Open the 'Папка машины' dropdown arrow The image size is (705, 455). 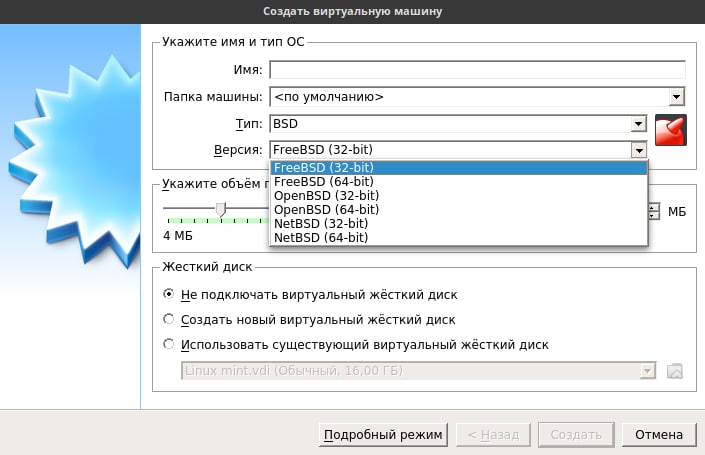676,97
